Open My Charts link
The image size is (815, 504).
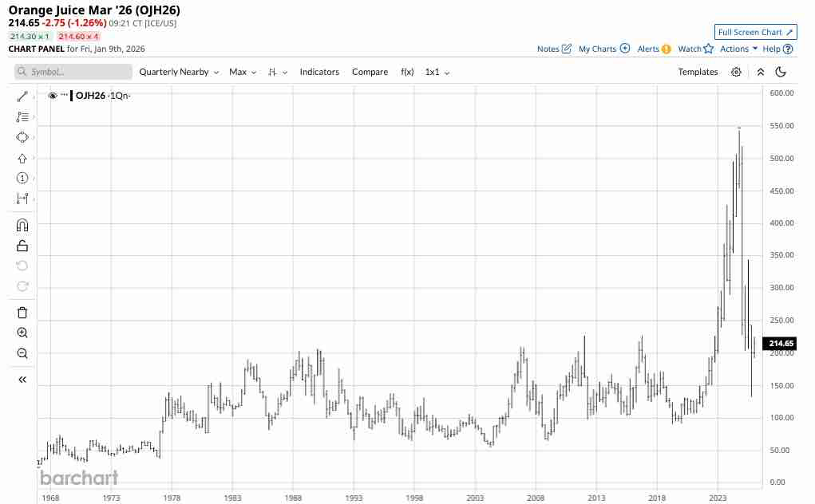[x=604, y=49]
